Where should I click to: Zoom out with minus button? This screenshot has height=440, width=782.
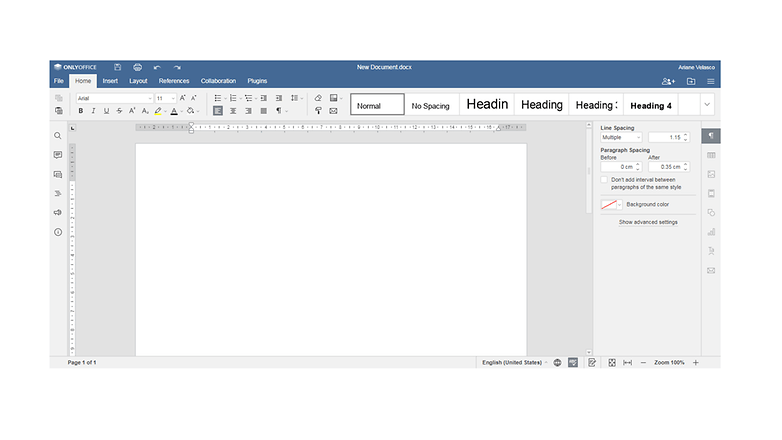click(x=643, y=363)
